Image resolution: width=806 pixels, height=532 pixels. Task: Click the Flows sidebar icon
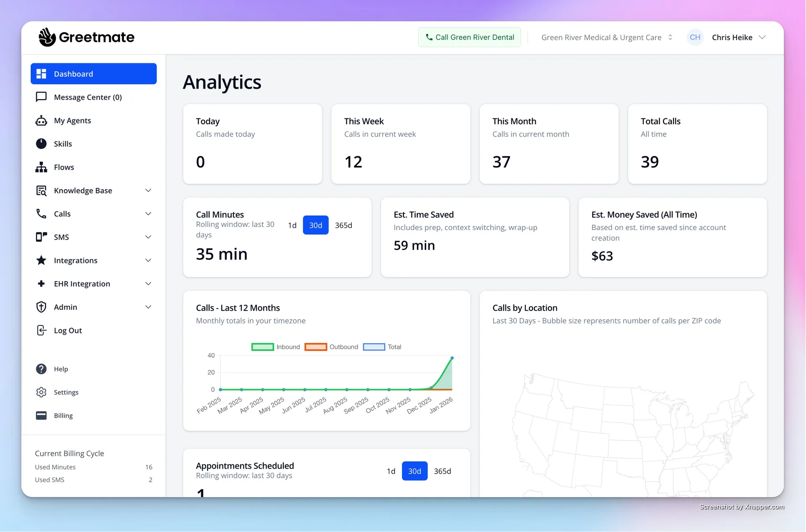coord(41,167)
